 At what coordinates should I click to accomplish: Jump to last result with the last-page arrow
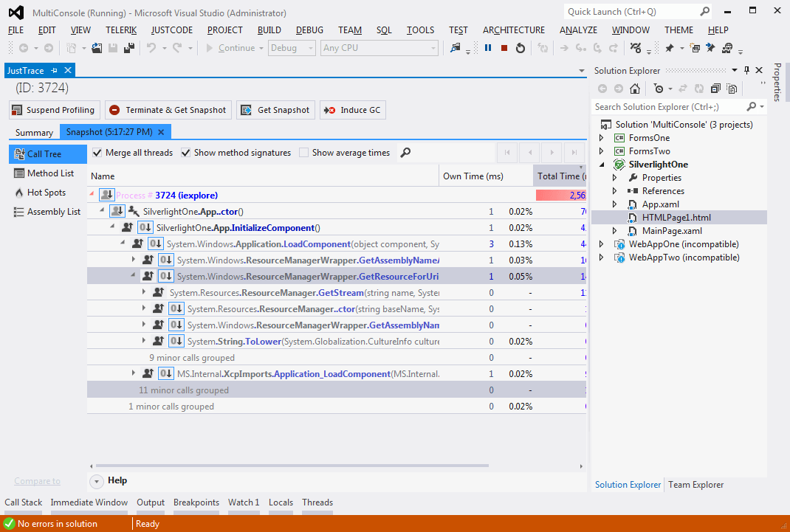coord(574,153)
